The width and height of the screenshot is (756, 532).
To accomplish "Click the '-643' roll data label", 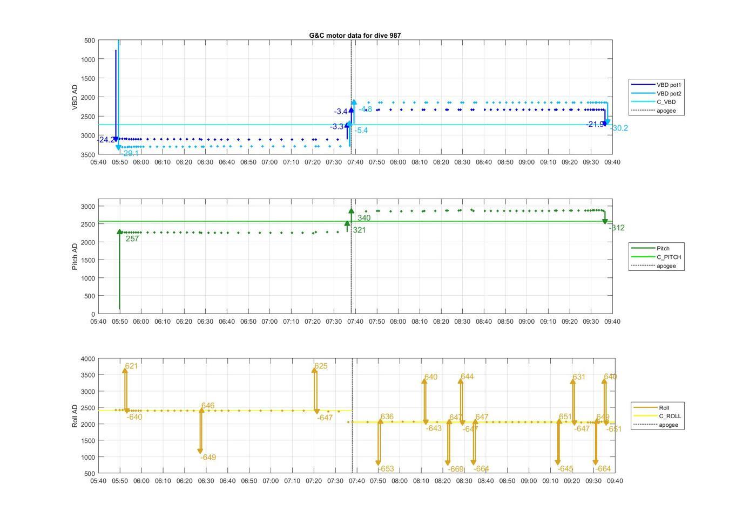I will point(434,428).
